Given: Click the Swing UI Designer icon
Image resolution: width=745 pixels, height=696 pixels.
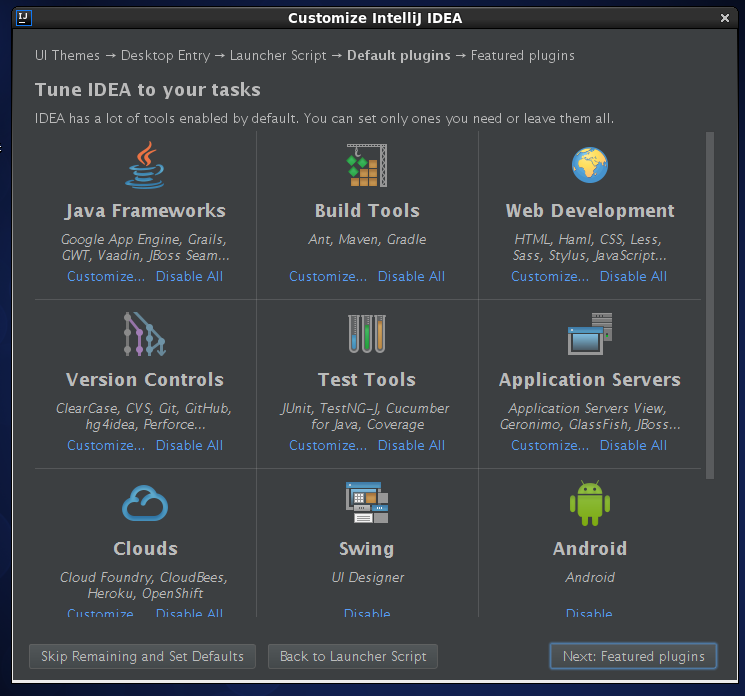Looking at the screenshot, I should pos(367,503).
